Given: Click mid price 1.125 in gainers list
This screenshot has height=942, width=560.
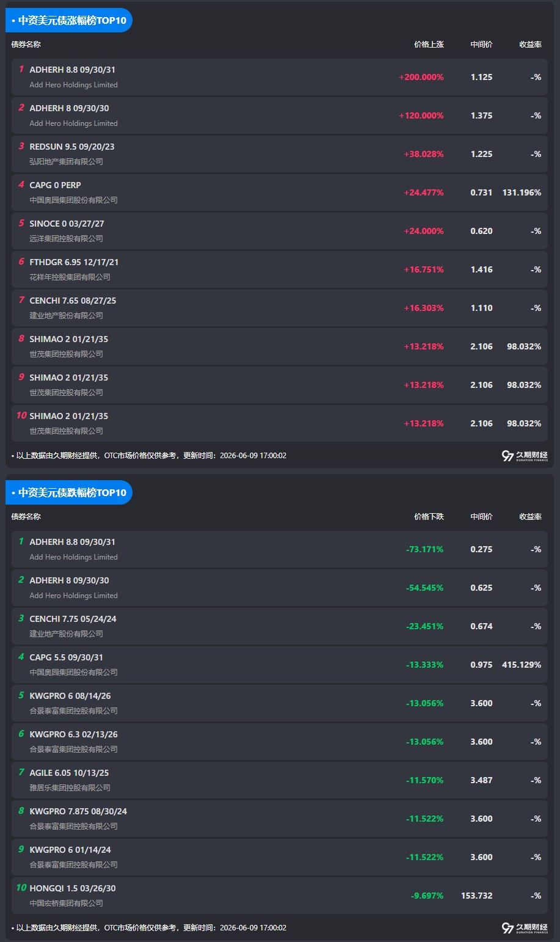Looking at the screenshot, I should (x=481, y=77).
